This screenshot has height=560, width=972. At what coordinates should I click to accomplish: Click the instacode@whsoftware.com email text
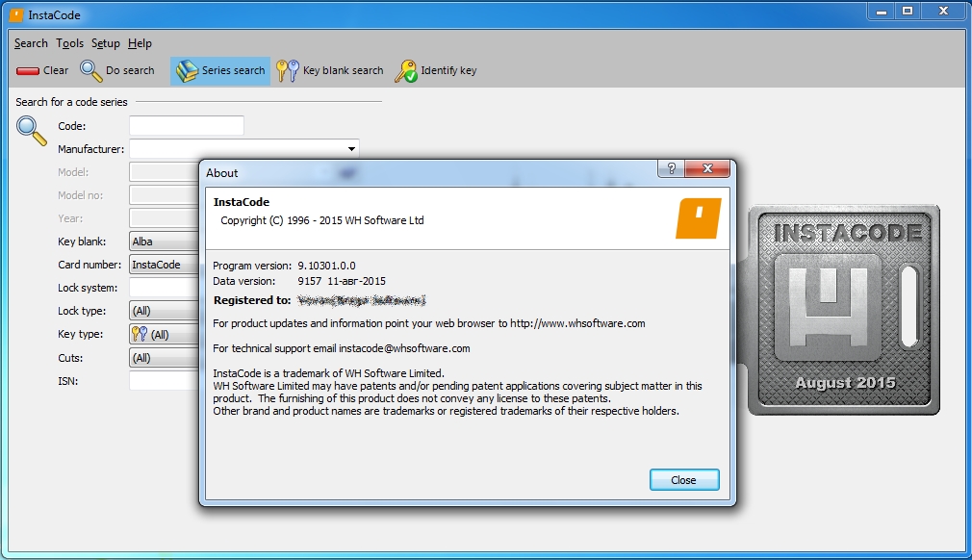[404, 348]
